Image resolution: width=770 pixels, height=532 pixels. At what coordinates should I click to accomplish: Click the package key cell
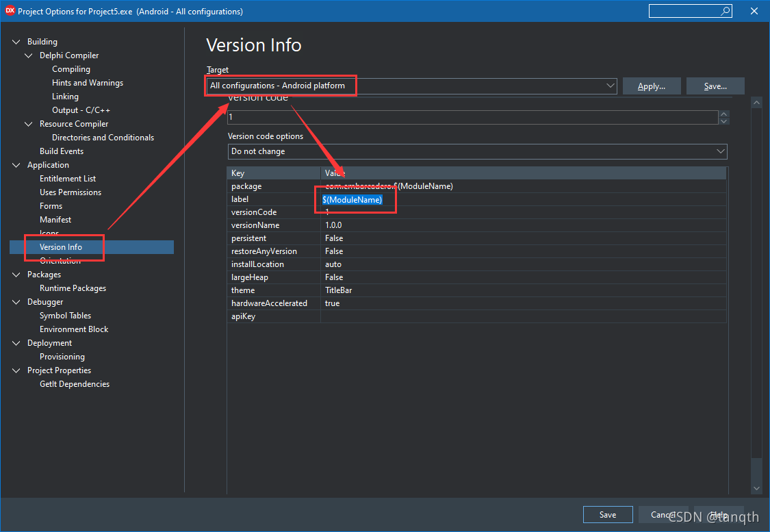pos(274,186)
